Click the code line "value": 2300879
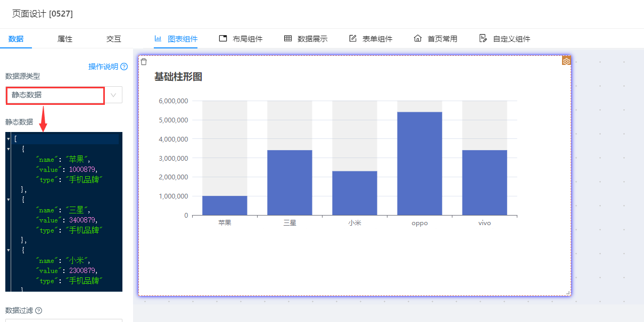 tap(67, 270)
